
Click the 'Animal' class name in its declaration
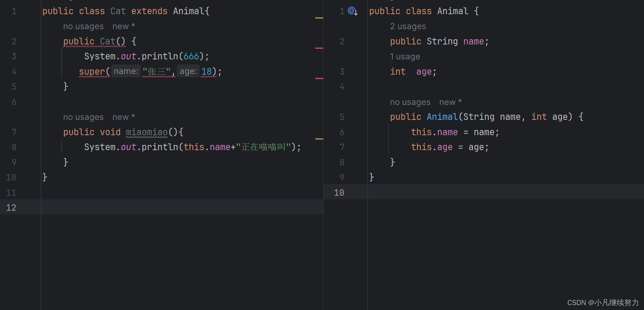pyautogui.click(x=453, y=11)
